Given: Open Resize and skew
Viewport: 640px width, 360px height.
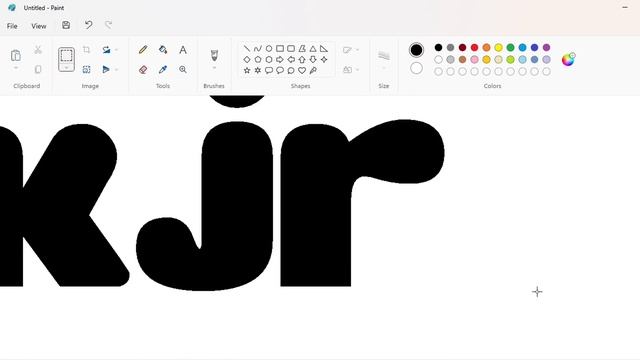Looking at the screenshot, I should [87, 69].
